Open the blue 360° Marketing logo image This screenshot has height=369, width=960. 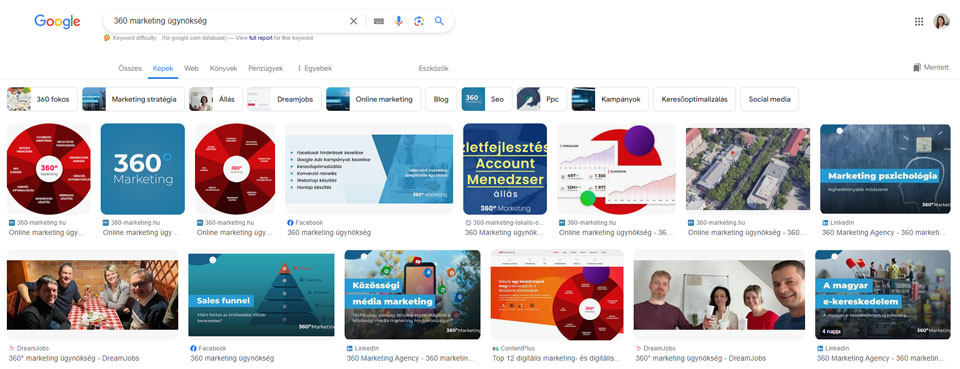(x=143, y=169)
